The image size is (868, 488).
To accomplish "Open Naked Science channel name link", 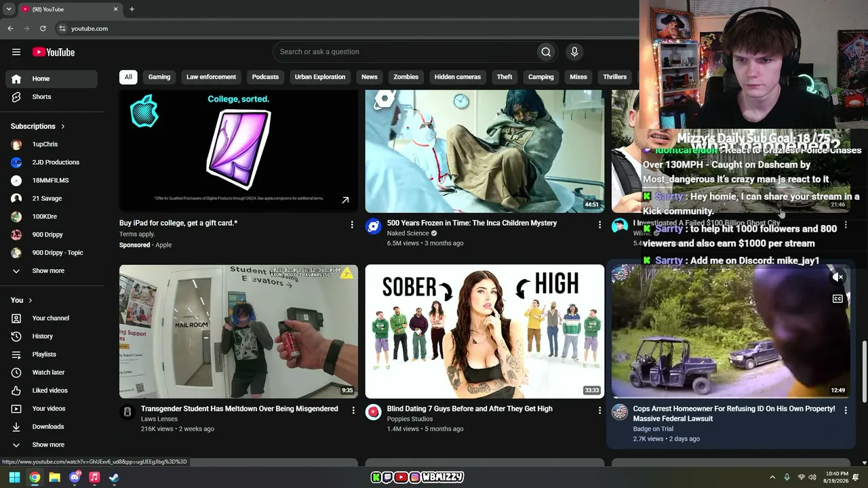I will point(408,233).
